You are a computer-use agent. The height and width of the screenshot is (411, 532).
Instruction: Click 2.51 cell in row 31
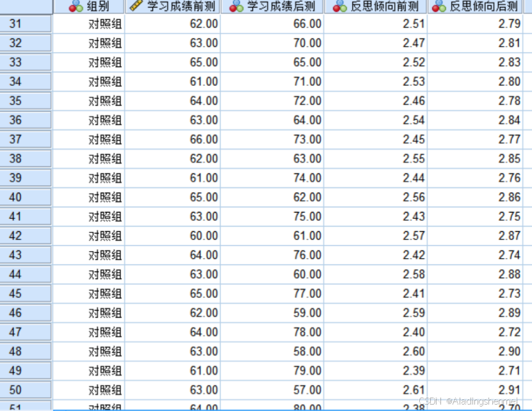point(376,24)
